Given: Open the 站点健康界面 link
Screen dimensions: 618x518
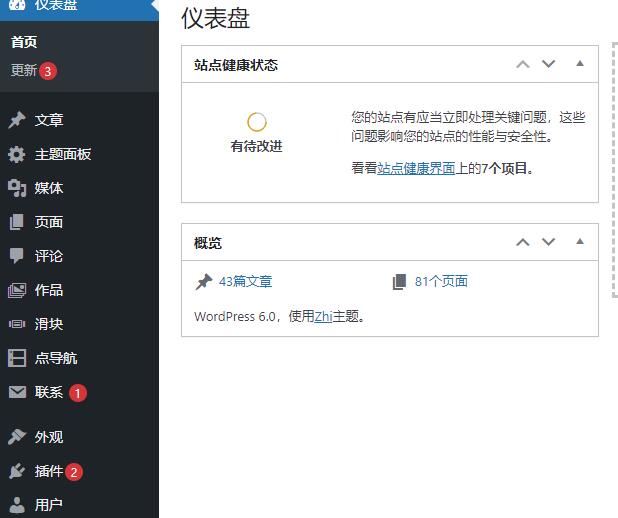Looking at the screenshot, I should 416,168.
